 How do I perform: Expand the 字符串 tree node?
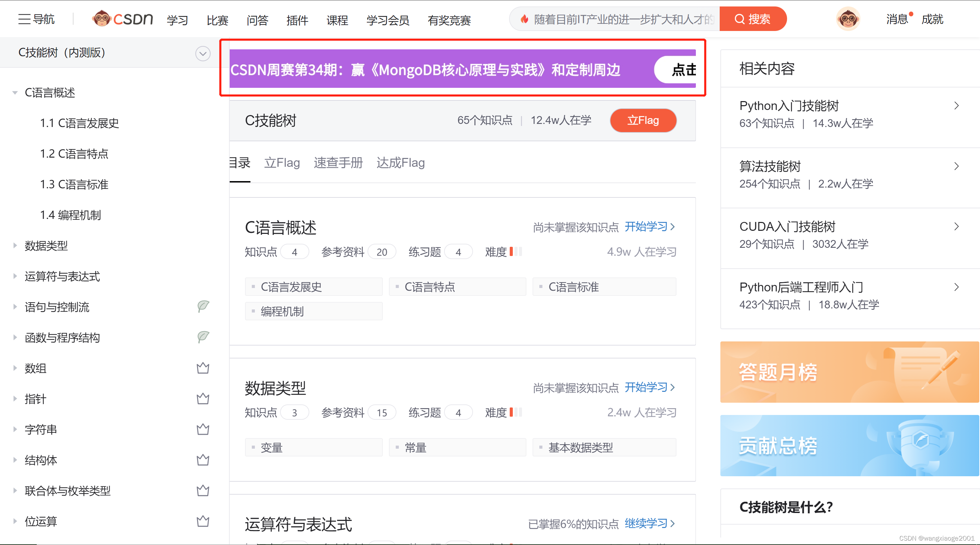(15, 429)
